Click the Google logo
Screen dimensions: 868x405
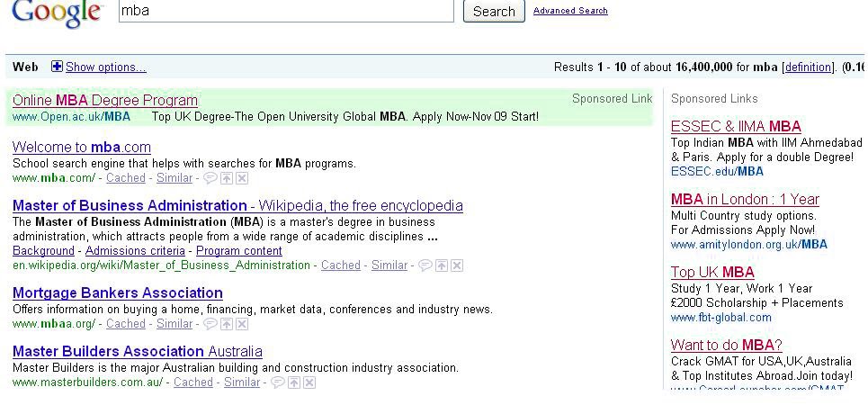[x=57, y=13]
